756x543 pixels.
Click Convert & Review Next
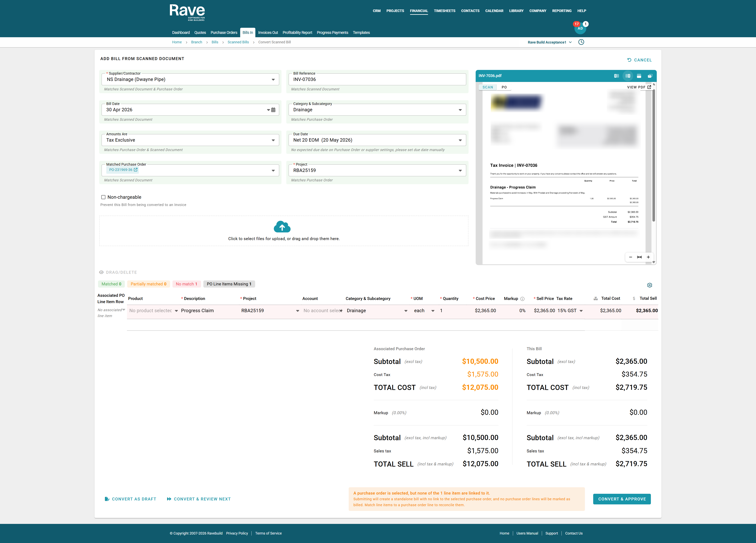point(199,499)
